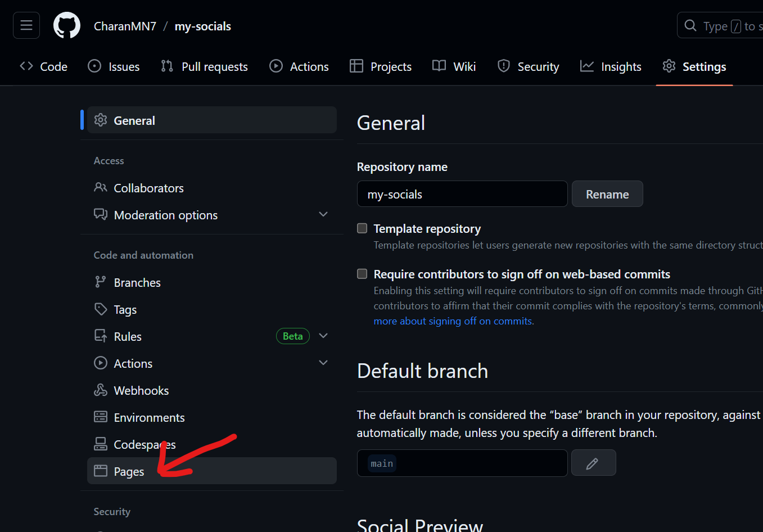Open the hamburger navigation menu

[26, 25]
